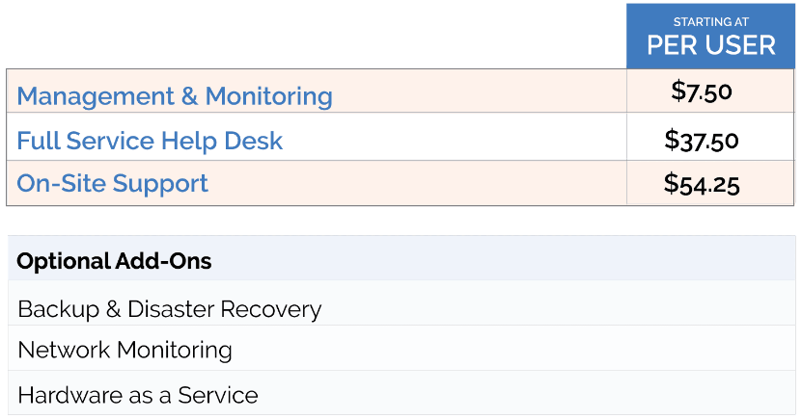Select the Backup & Disaster Recovery add-on
Screen dimensions: 802x419
pyautogui.click(x=169, y=309)
